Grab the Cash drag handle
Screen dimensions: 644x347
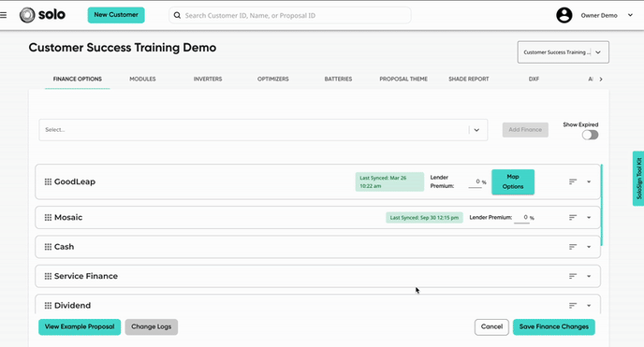pos(48,247)
